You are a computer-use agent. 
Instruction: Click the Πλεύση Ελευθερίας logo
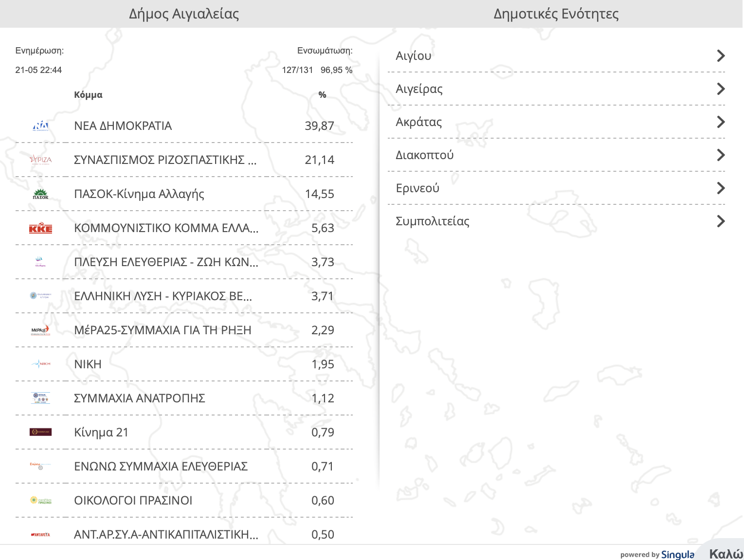40,262
